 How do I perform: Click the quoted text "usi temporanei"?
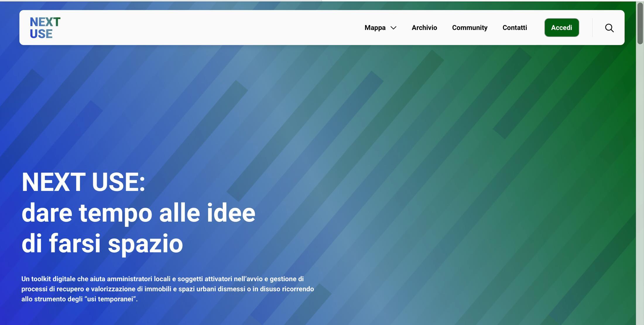click(111, 299)
